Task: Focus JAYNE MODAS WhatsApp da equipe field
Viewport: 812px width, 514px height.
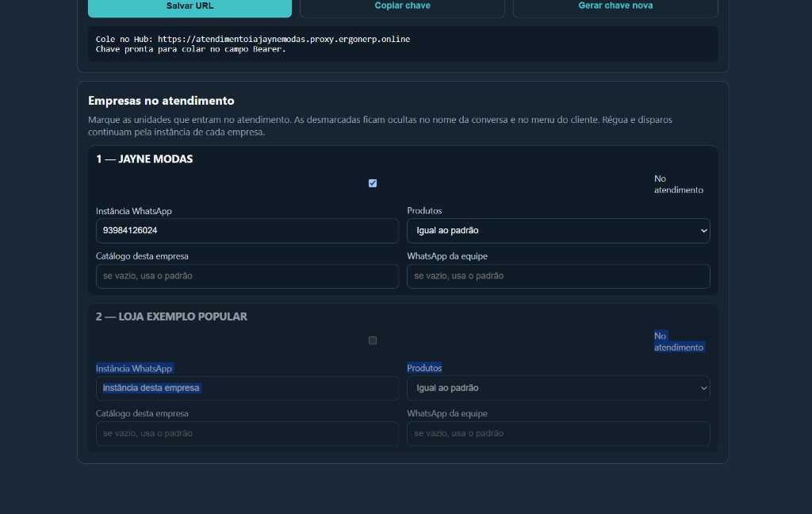Action: [x=558, y=276]
